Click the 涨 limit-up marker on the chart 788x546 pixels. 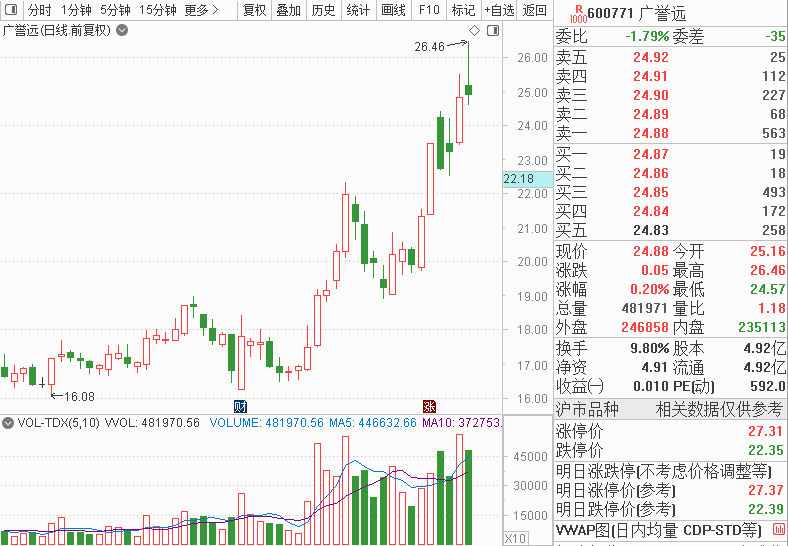429,406
